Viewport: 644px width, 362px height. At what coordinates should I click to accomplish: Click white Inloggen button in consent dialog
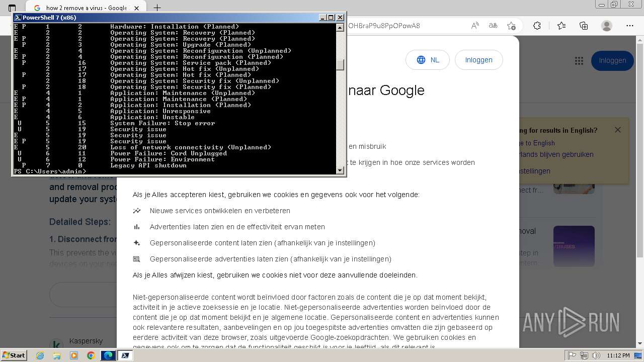pos(478,60)
